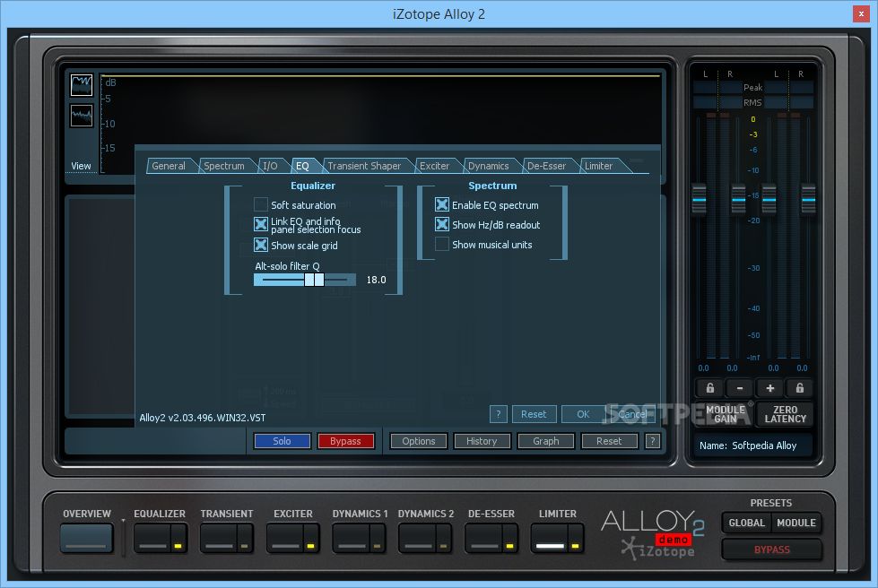Click the minus gain button

(x=740, y=388)
